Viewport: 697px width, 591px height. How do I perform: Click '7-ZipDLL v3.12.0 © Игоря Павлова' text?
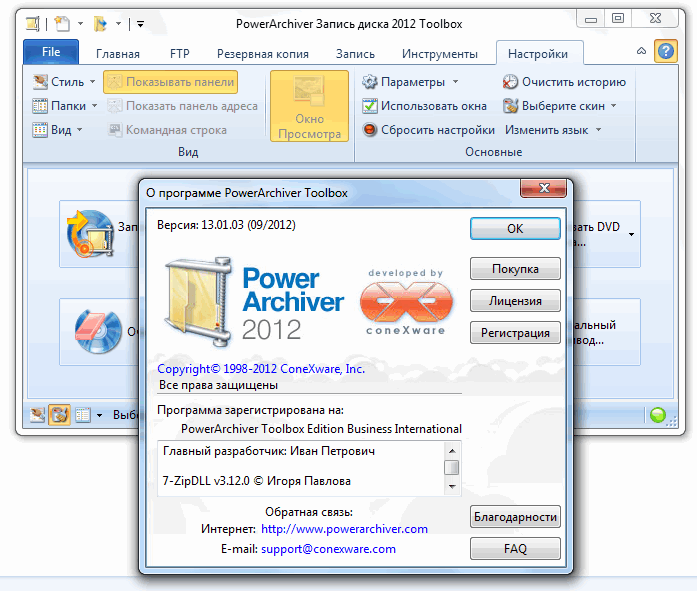[256, 481]
